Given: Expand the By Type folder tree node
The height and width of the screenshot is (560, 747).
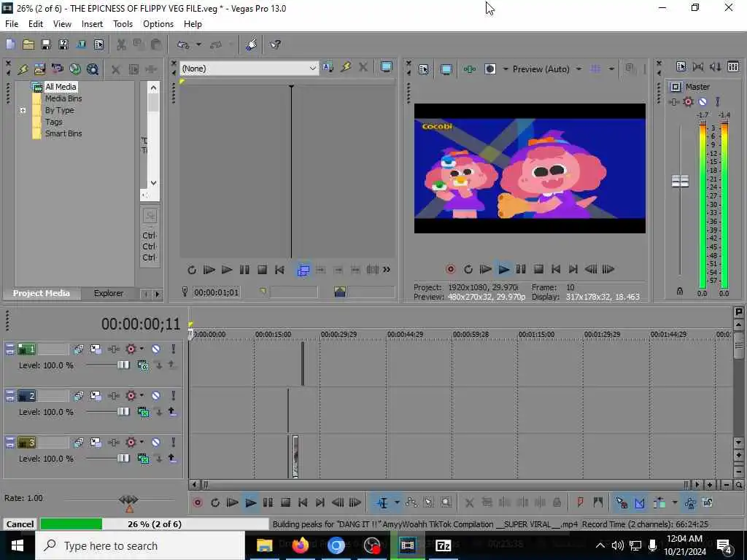Looking at the screenshot, I should (x=23, y=111).
